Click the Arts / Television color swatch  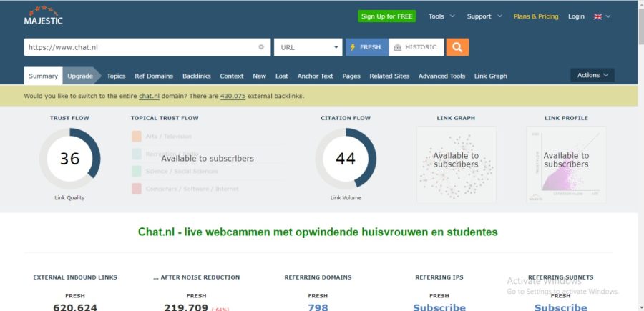(x=137, y=137)
